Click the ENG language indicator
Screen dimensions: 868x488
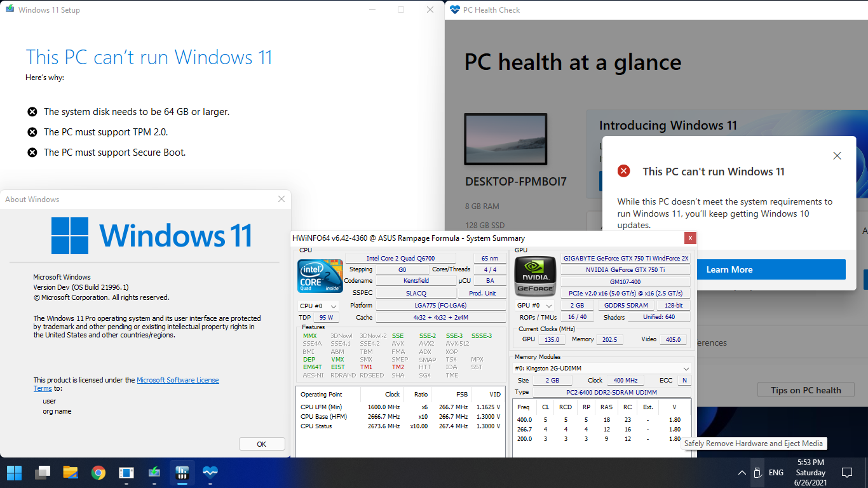point(776,473)
